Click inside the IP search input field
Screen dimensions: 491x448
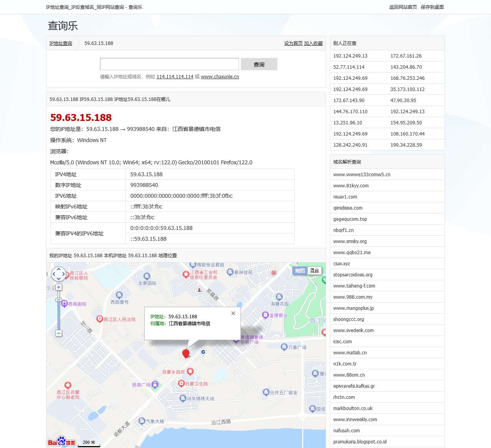169,64
